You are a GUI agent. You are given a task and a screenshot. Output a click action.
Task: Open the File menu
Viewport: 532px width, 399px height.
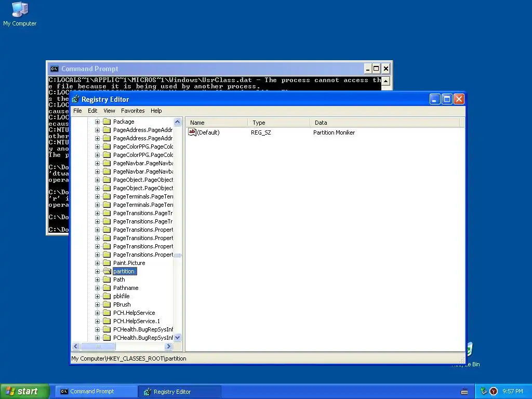(77, 111)
